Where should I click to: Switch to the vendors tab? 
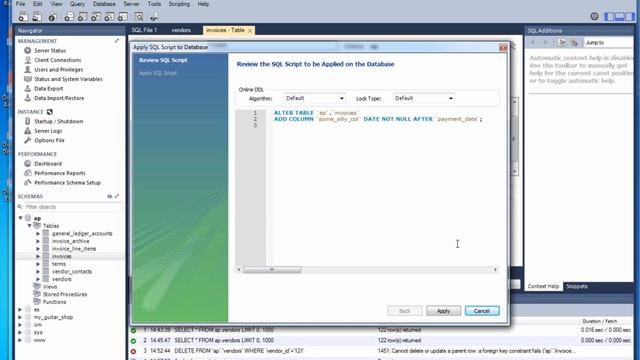[x=181, y=30]
